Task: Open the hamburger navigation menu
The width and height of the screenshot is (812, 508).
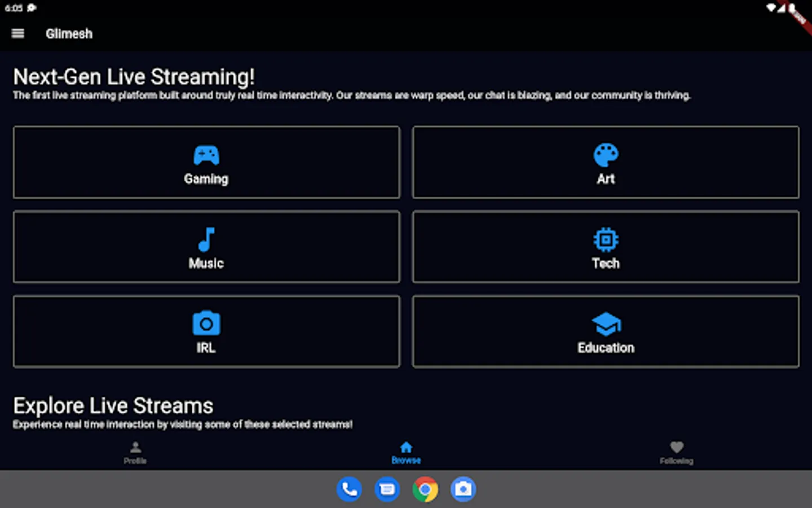Action: click(18, 34)
